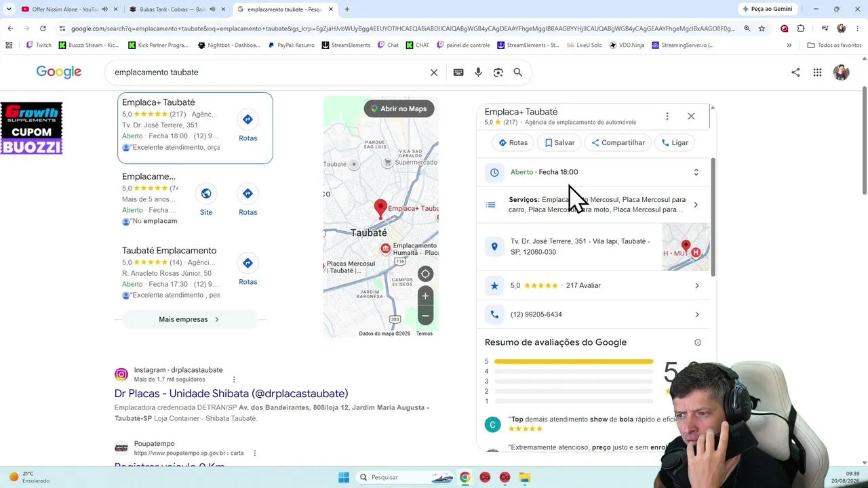This screenshot has width=868, height=488.
Task: Click the Abrir no Maps button
Action: 399,108
